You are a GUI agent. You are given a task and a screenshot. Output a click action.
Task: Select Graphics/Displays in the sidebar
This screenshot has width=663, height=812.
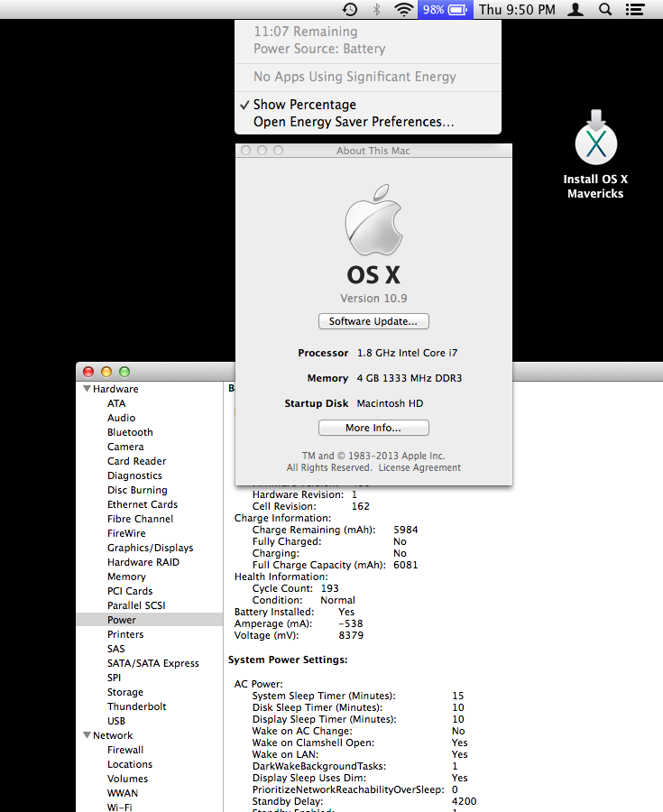click(150, 548)
